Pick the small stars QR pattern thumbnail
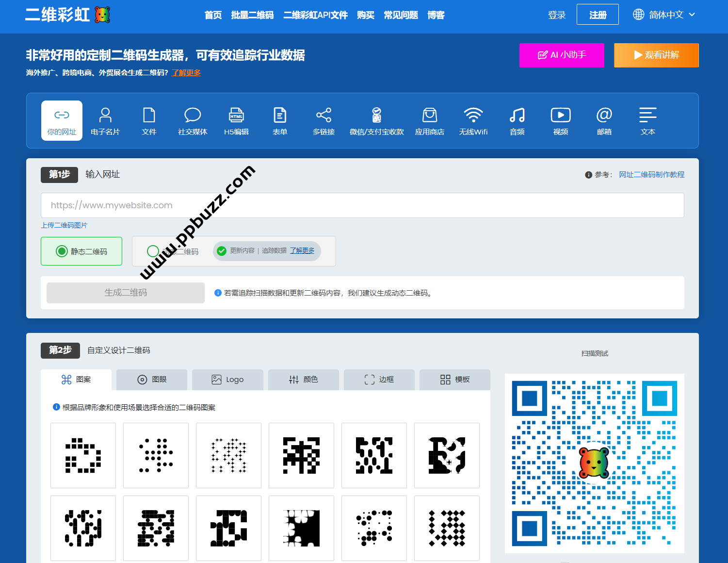This screenshot has height=563, width=728. (x=228, y=455)
